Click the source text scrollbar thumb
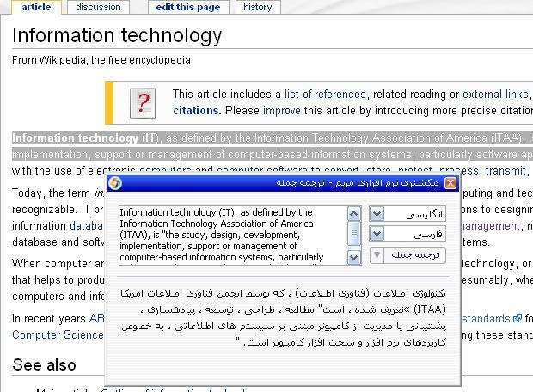 pos(354,233)
